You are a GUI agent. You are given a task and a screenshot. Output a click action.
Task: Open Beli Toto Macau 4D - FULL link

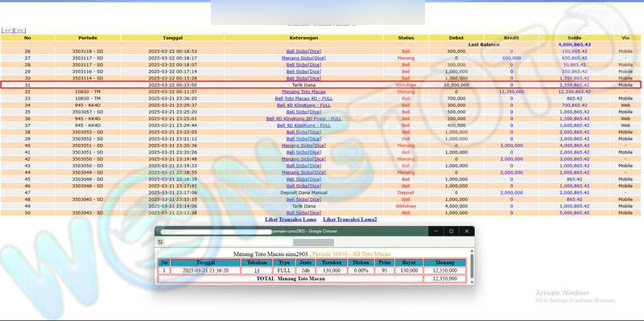point(304,98)
